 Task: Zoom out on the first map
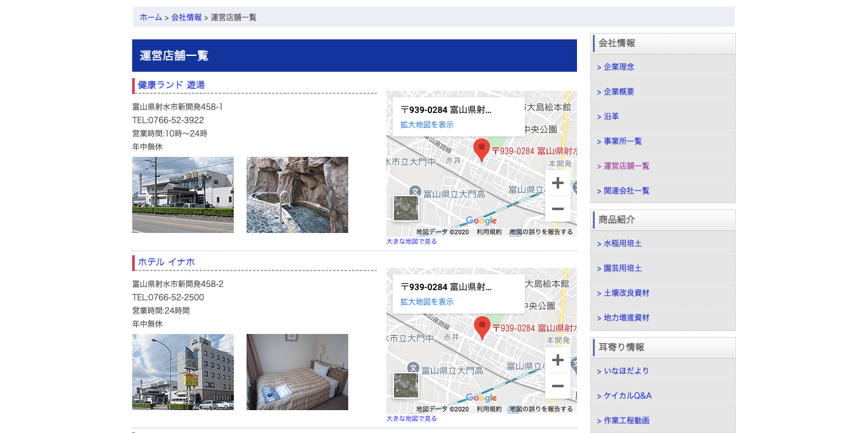click(x=558, y=209)
